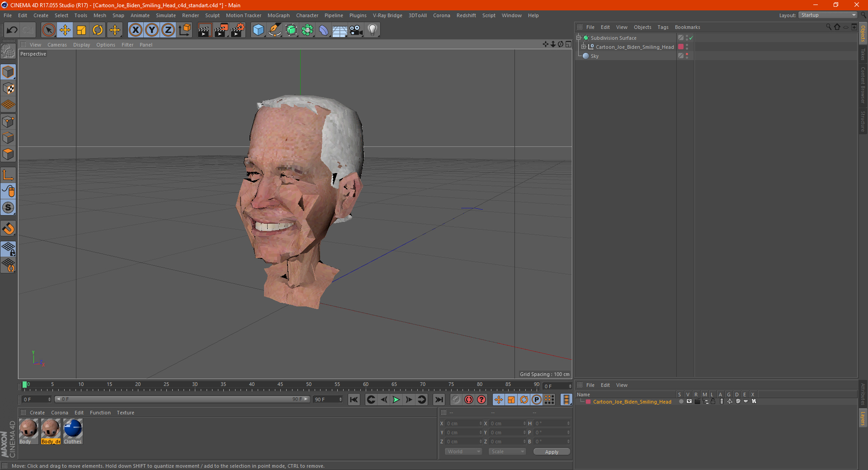Toggle X axis lock

[x=135, y=30]
